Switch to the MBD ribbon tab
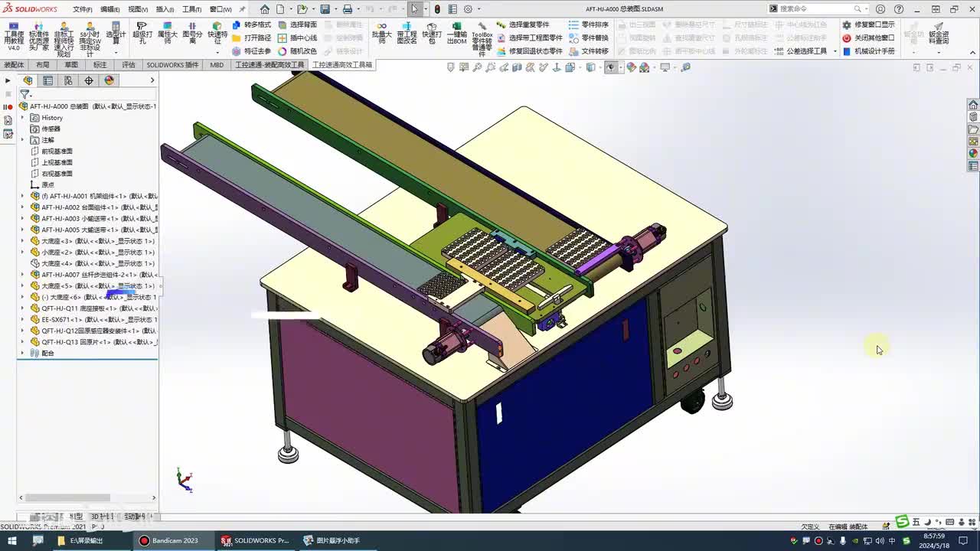The height and width of the screenshot is (551, 980). point(217,65)
